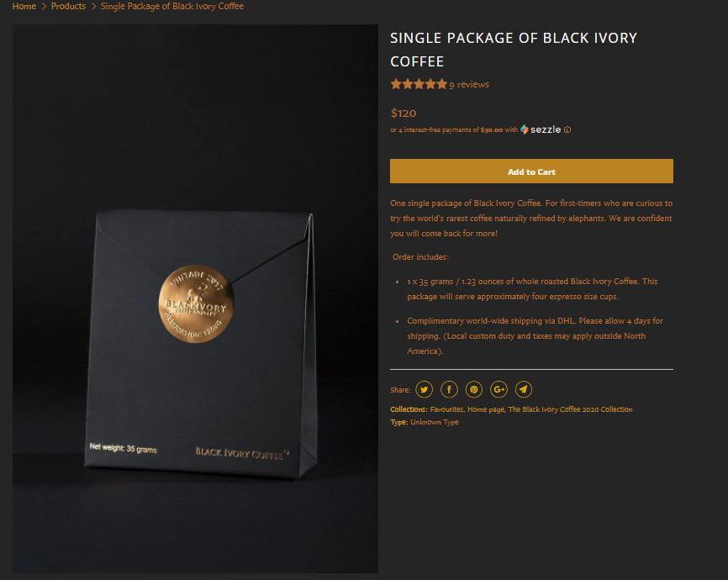The height and width of the screenshot is (580, 728).
Task: Share product on Google Plus
Action: click(499, 389)
